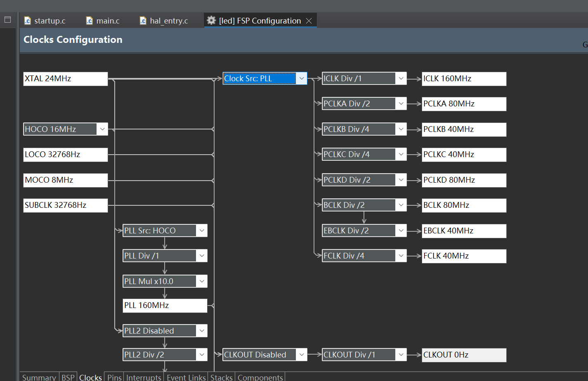588x381 pixels.
Task: Open the Interrupts tab
Action: point(144,377)
